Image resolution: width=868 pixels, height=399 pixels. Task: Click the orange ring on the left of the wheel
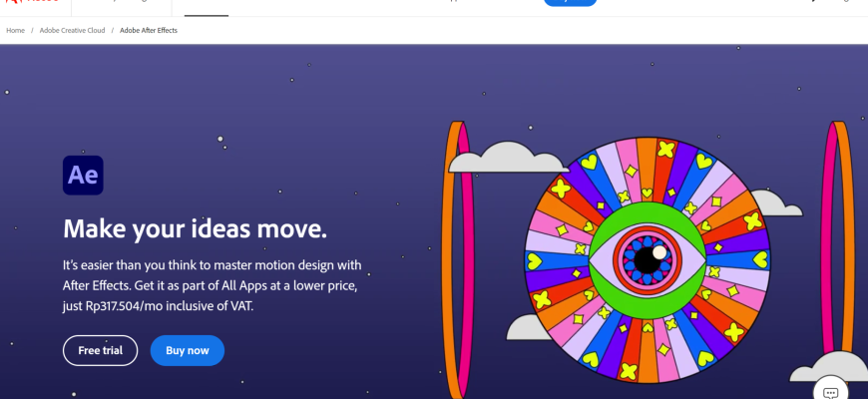tap(457, 260)
